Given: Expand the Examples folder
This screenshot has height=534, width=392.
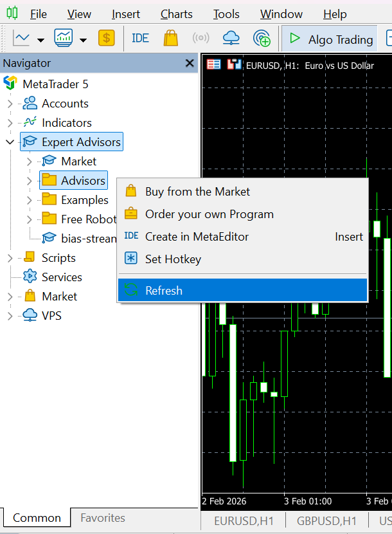Looking at the screenshot, I should tap(30, 200).
